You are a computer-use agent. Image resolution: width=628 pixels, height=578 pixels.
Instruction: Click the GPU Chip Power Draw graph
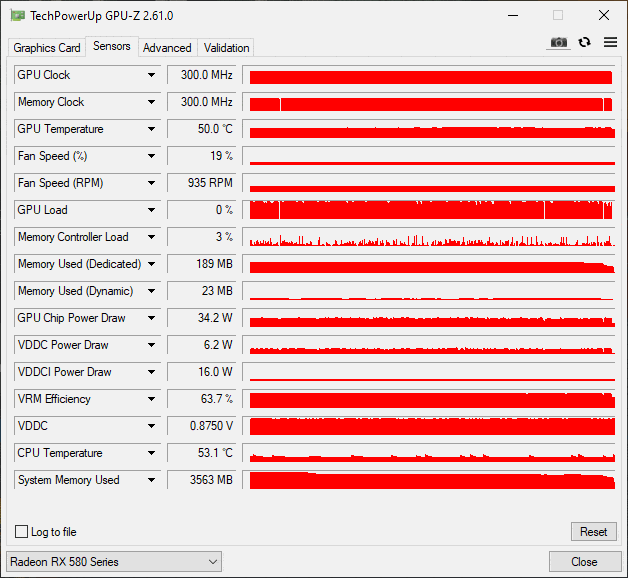click(x=429, y=318)
